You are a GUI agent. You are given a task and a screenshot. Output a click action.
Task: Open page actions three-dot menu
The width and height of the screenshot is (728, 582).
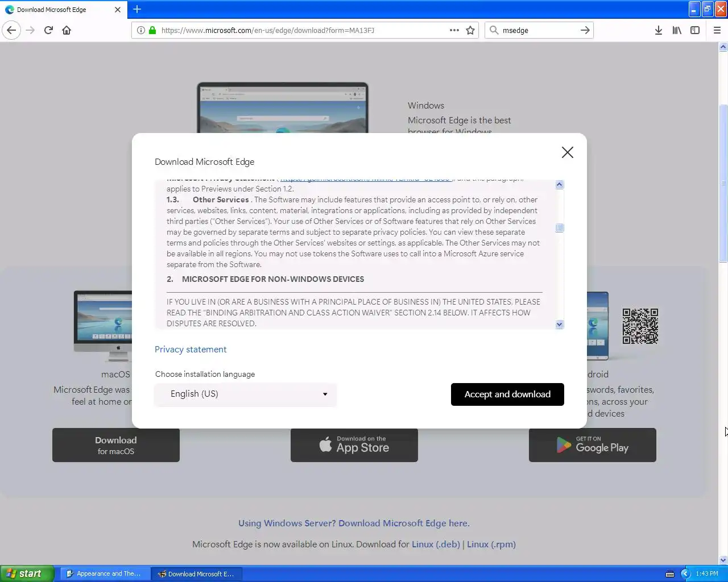[x=454, y=30]
